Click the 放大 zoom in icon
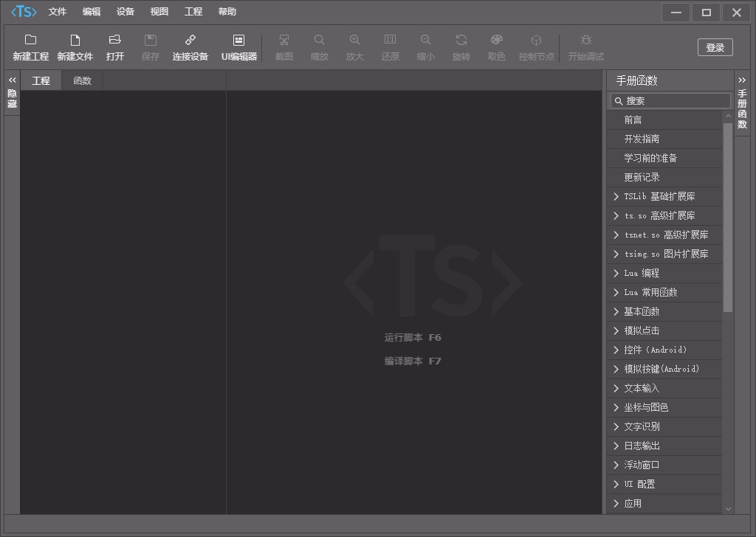The image size is (756, 537). [x=354, y=46]
